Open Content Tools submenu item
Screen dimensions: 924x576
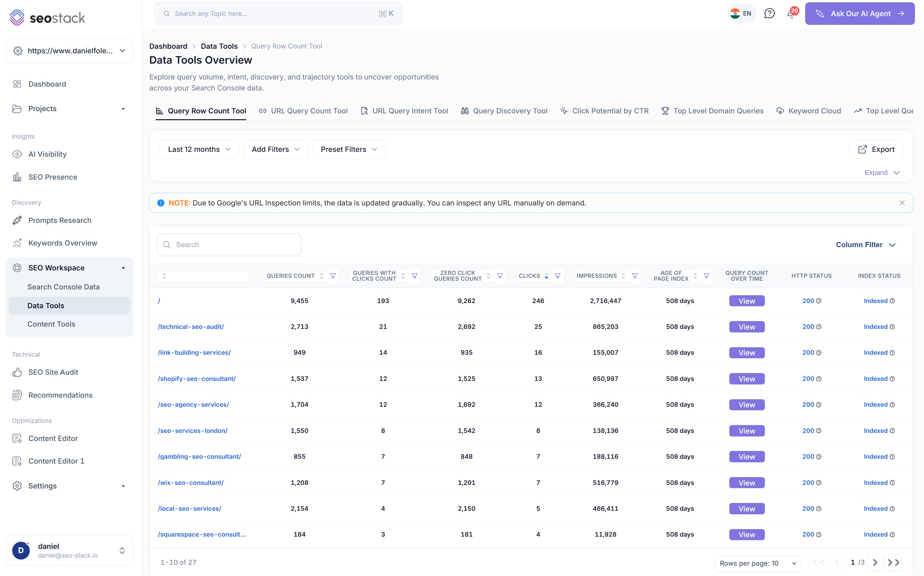tap(51, 324)
